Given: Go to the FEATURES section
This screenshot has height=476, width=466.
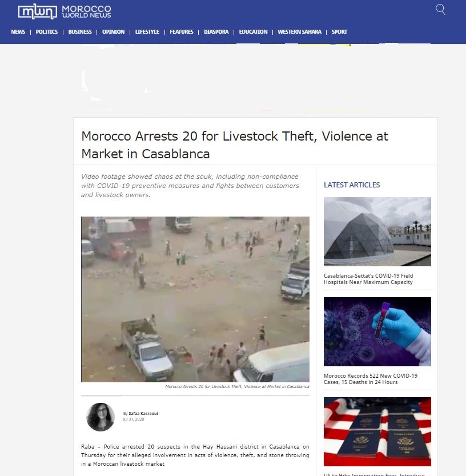Looking at the screenshot, I should (x=182, y=32).
